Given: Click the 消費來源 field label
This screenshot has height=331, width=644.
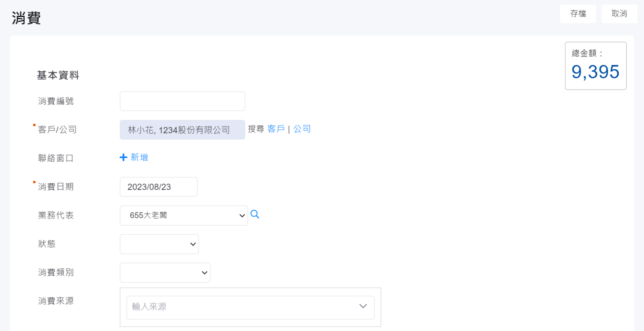Looking at the screenshot, I should [x=56, y=301].
